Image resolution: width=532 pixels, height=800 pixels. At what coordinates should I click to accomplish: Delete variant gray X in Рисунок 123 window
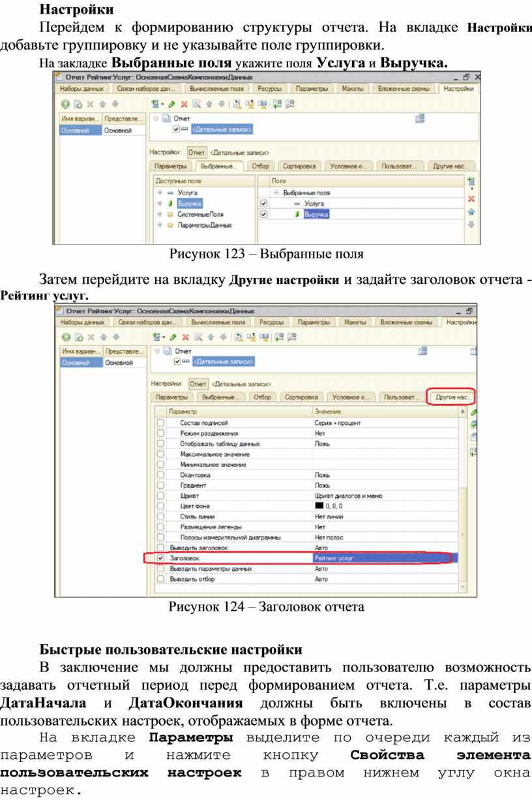pos(90,104)
